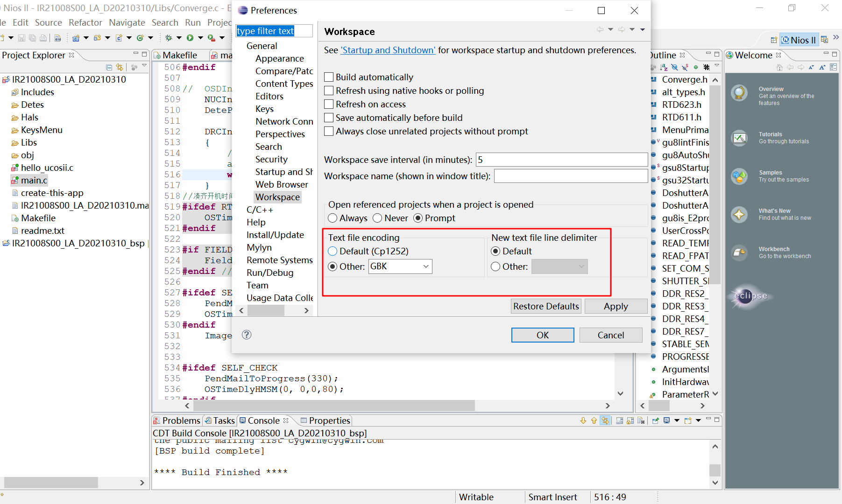Open the GBK encoding dropdown
Viewport: 842px width, 504px height.
pos(426,266)
